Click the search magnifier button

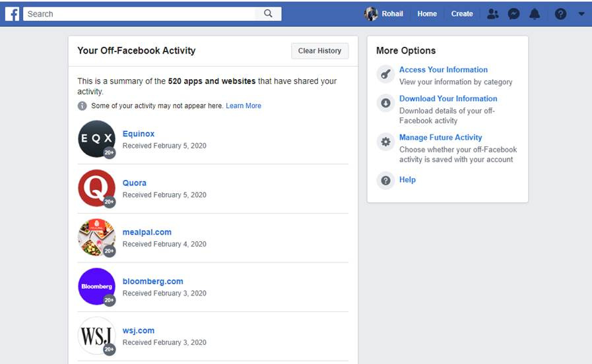(x=268, y=14)
